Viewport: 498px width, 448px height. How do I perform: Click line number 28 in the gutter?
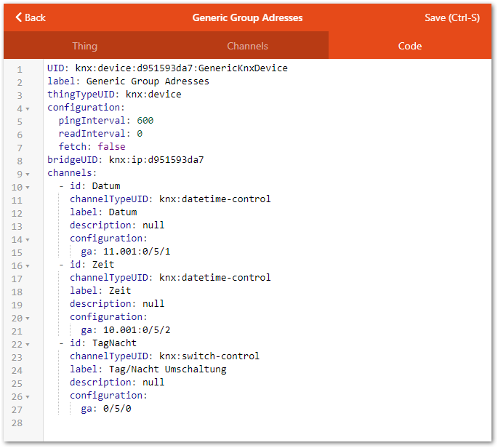[17, 423]
